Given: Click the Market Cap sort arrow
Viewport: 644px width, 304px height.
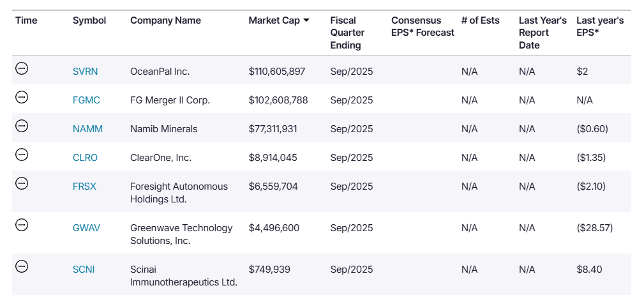Looking at the screenshot, I should (x=306, y=20).
